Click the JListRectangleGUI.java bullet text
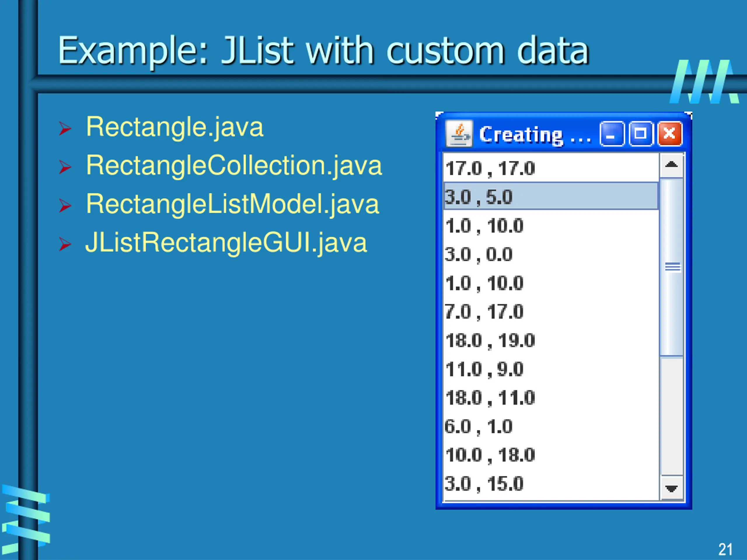The height and width of the screenshot is (560, 747). [226, 243]
